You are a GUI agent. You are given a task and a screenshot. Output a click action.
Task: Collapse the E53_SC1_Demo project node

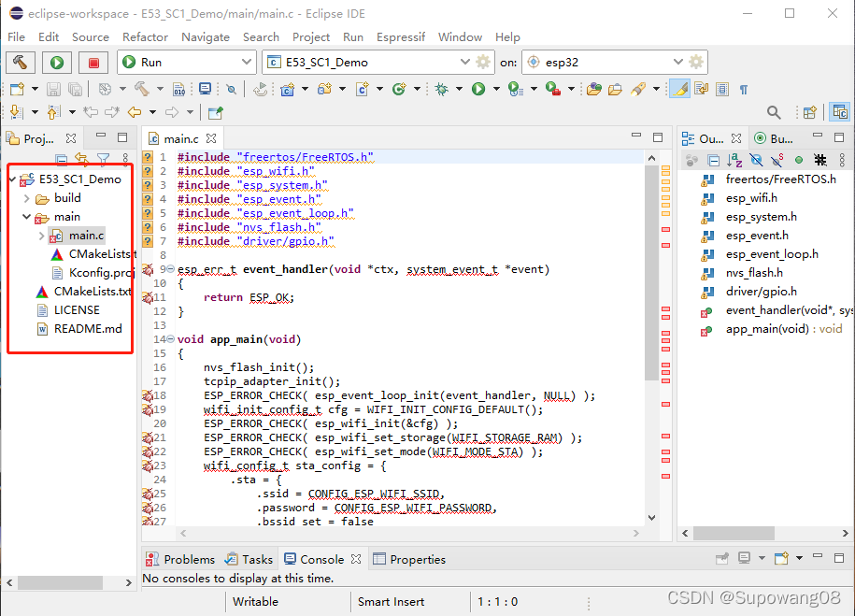click(12, 179)
